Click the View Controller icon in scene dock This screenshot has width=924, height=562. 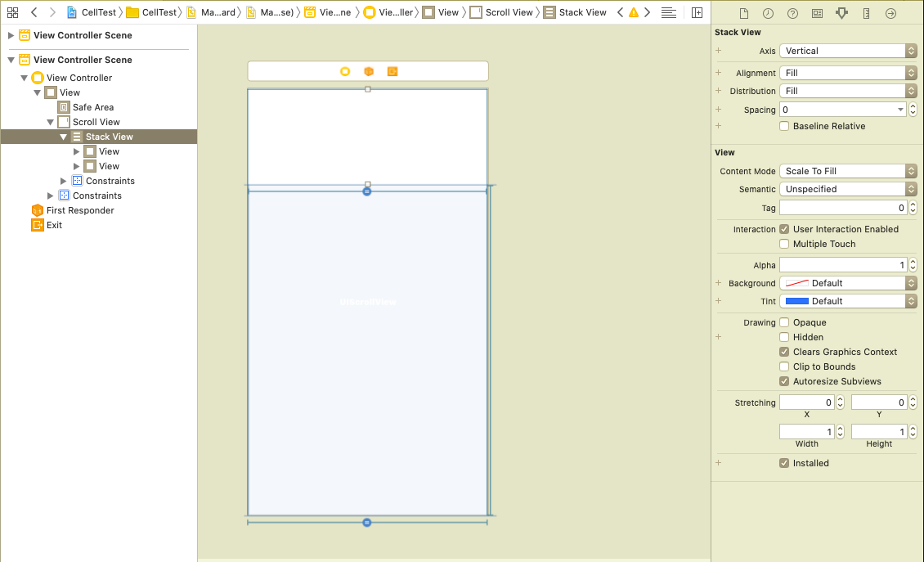345,71
